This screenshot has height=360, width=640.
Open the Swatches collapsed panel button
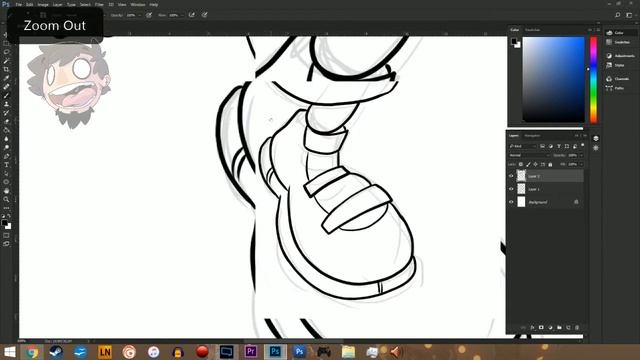618,42
